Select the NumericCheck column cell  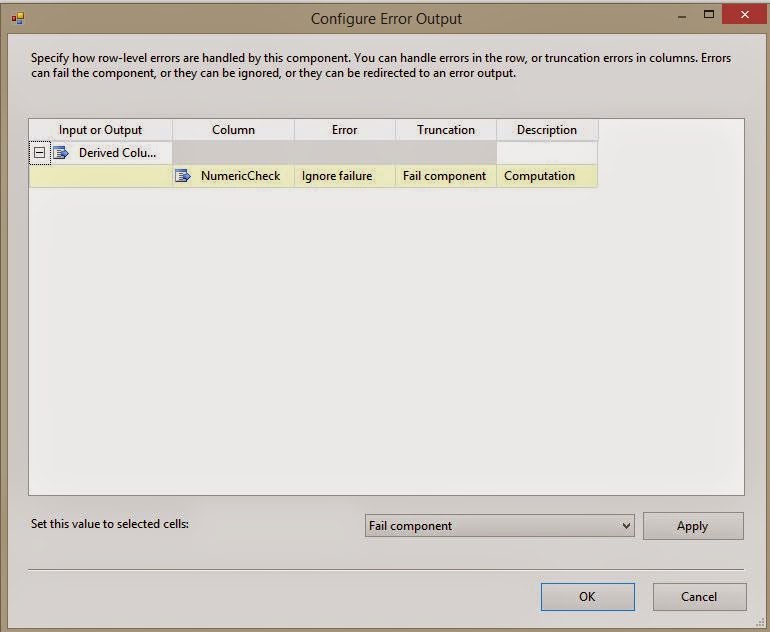tap(233, 176)
